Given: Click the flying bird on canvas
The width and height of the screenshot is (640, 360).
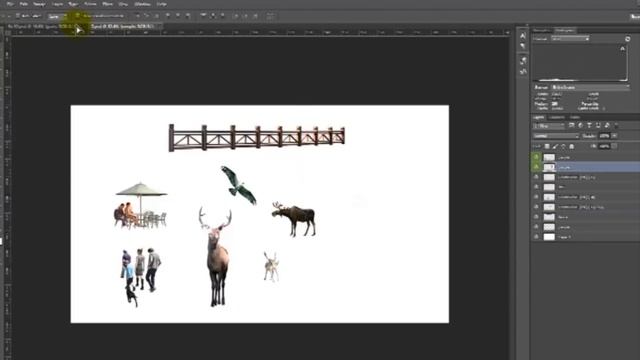Looking at the screenshot, I should (x=239, y=185).
